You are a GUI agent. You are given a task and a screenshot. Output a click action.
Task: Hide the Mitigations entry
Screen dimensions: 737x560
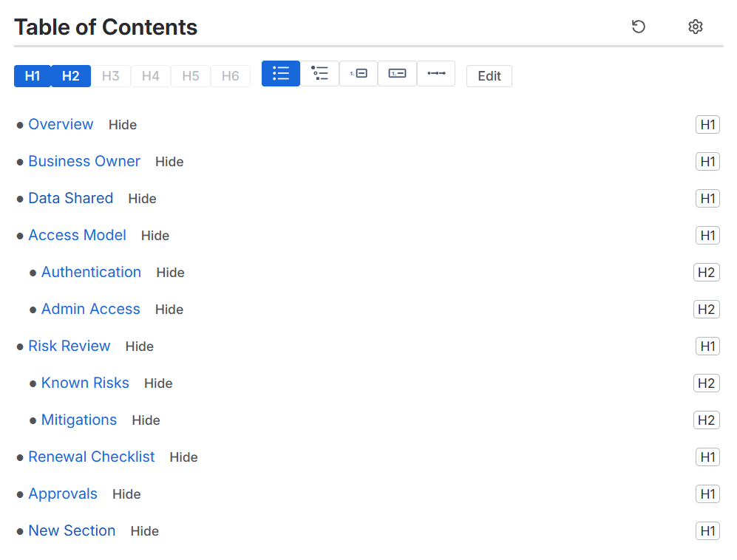[146, 420]
